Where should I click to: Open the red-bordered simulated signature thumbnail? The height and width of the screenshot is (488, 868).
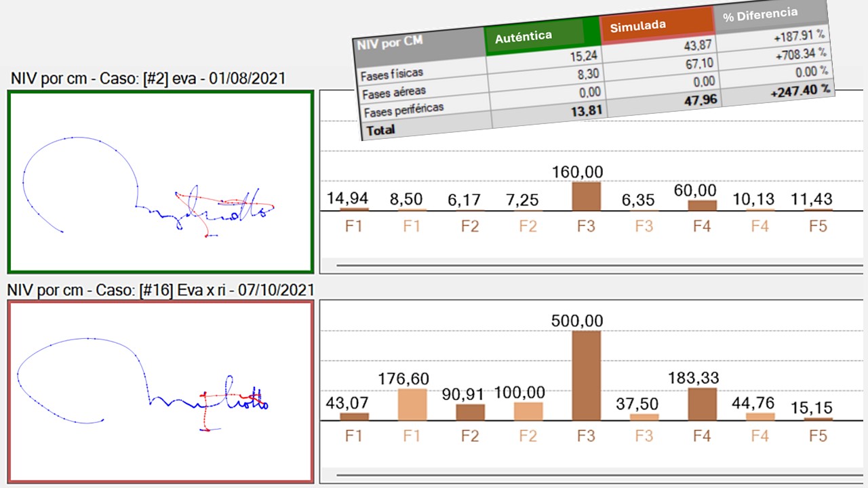coord(160,392)
